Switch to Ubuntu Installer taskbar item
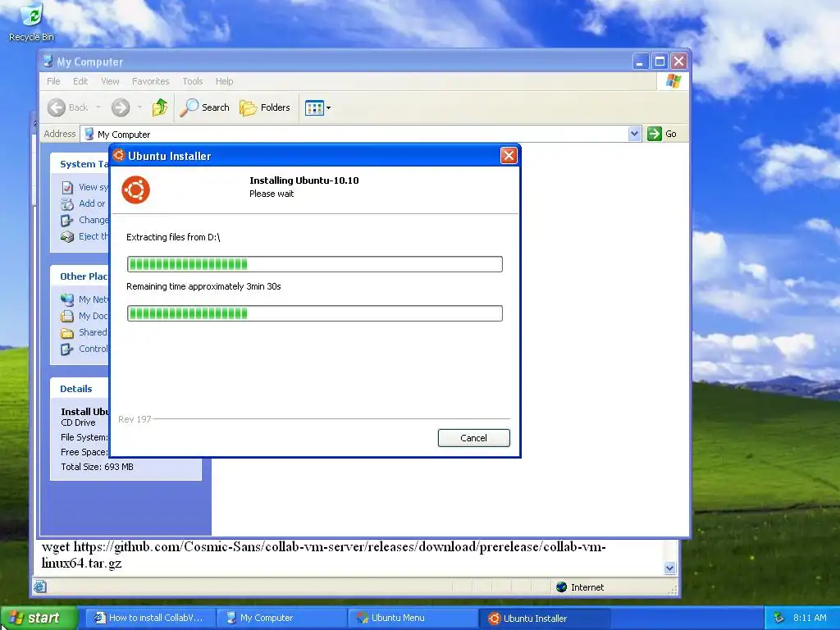This screenshot has width=840, height=630. [545, 619]
